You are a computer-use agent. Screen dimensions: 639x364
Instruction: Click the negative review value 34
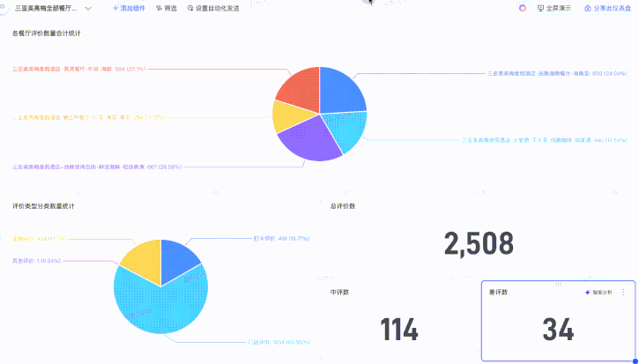[558, 330]
